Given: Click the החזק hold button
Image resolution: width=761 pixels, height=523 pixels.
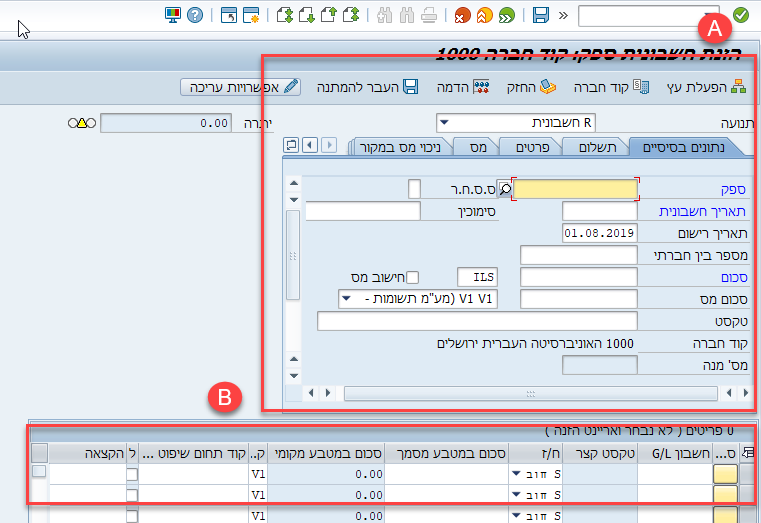Looking at the screenshot, I should click(x=531, y=87).
